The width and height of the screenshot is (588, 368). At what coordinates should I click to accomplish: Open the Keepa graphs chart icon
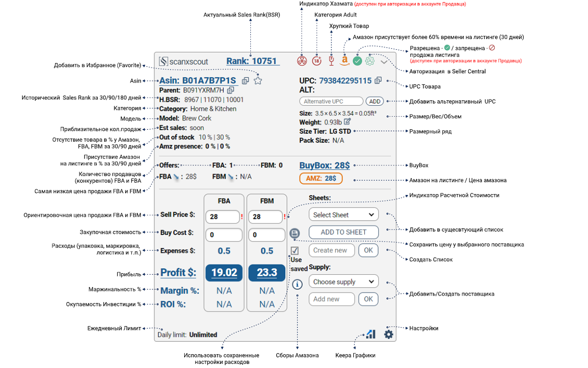[371, 334]
